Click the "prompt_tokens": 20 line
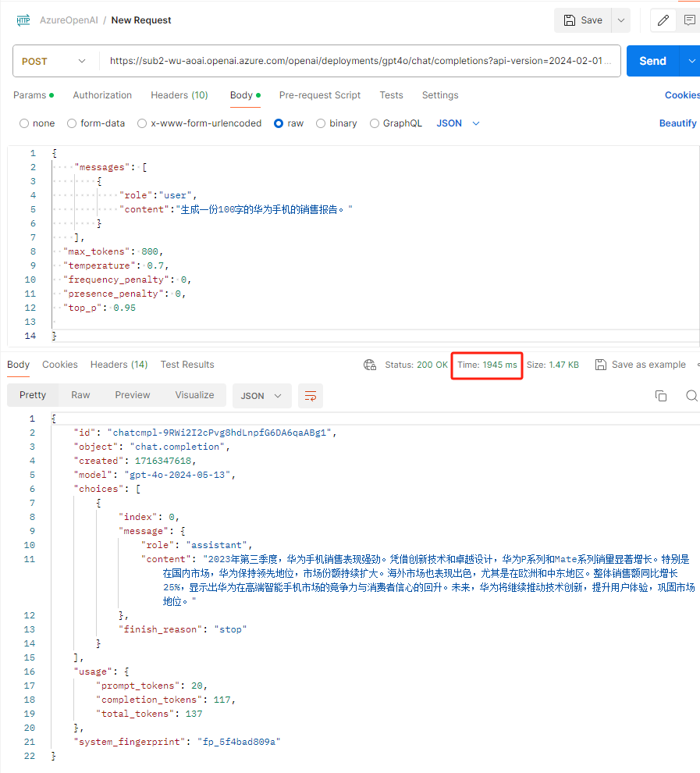This screenshot has width=700, height=773. click(151, 686)
